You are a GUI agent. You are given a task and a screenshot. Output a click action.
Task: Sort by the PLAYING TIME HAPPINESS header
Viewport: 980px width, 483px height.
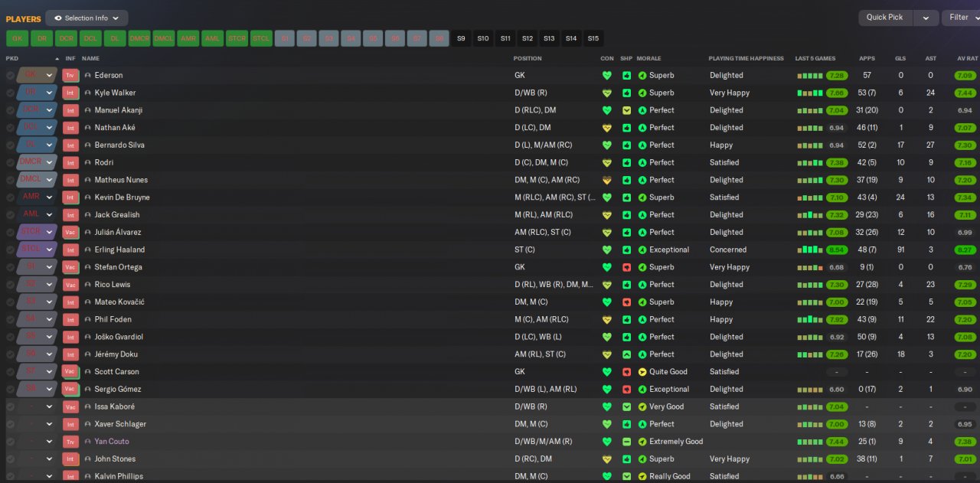[x=746, y=58]
